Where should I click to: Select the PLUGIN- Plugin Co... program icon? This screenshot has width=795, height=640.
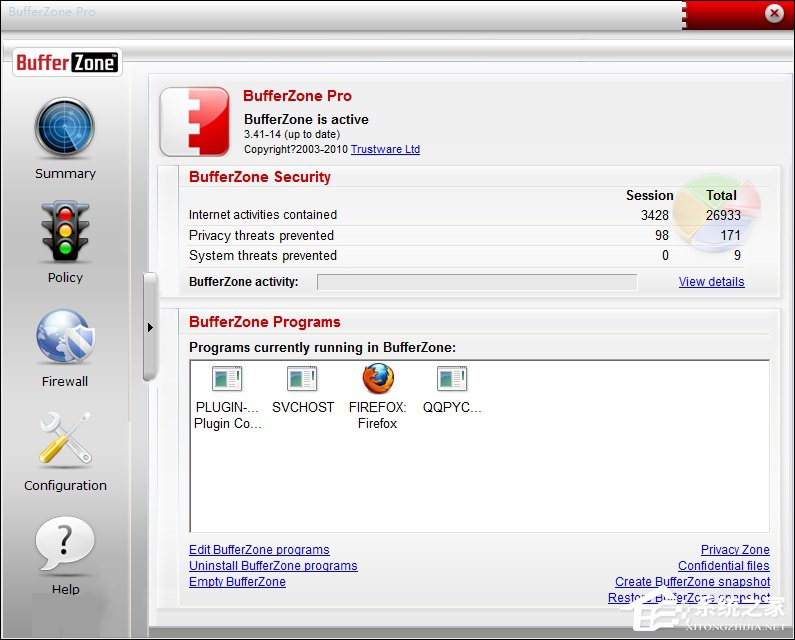(227, 378)
